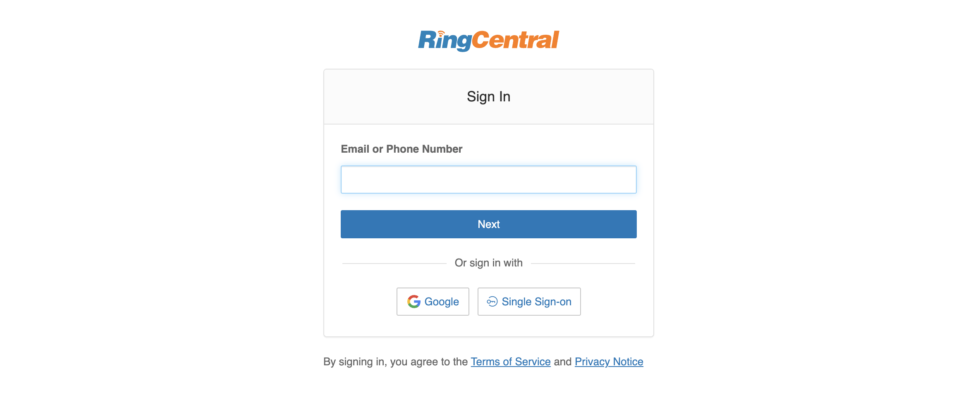
Task: Sign in with the Google button
Action: tap(433, 302)
